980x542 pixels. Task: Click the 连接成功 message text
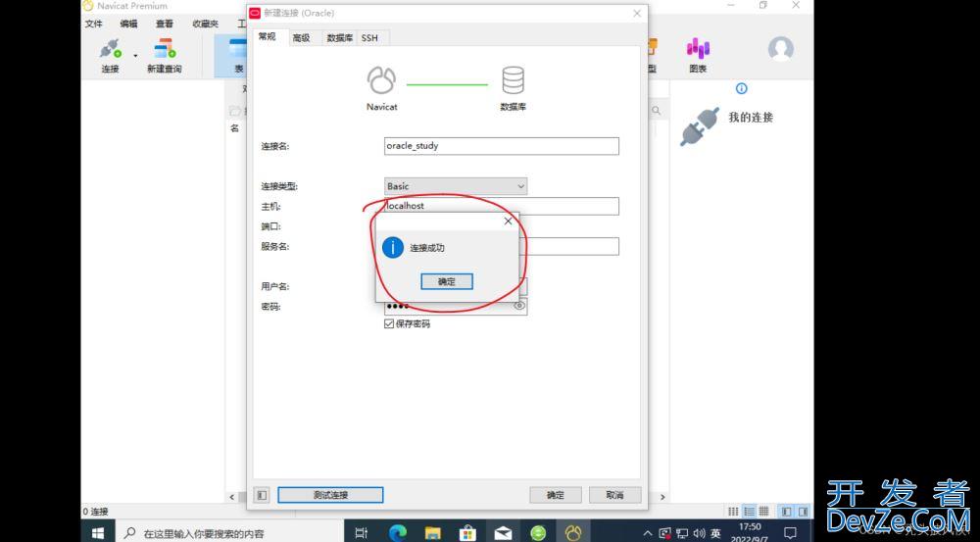coord(427,248)
